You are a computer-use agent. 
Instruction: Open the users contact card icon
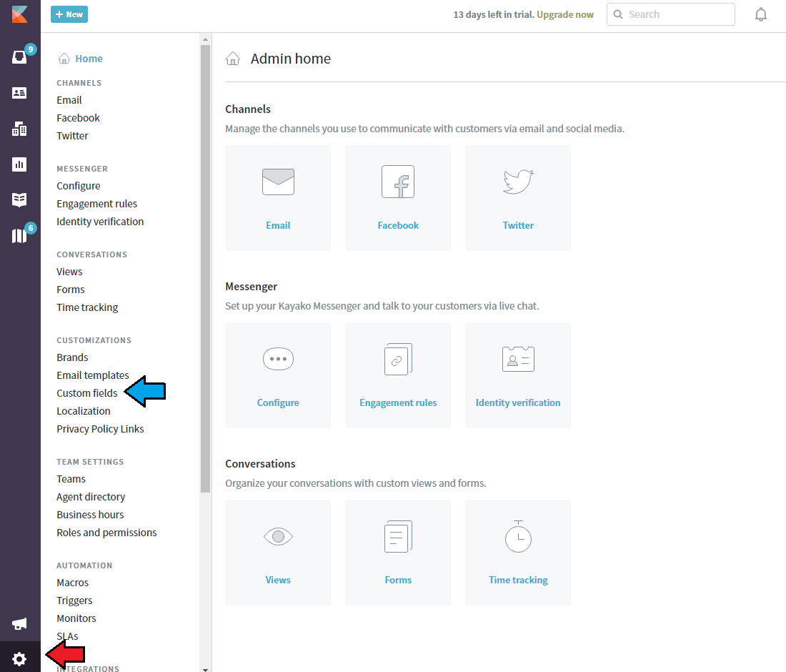point(19,93)
